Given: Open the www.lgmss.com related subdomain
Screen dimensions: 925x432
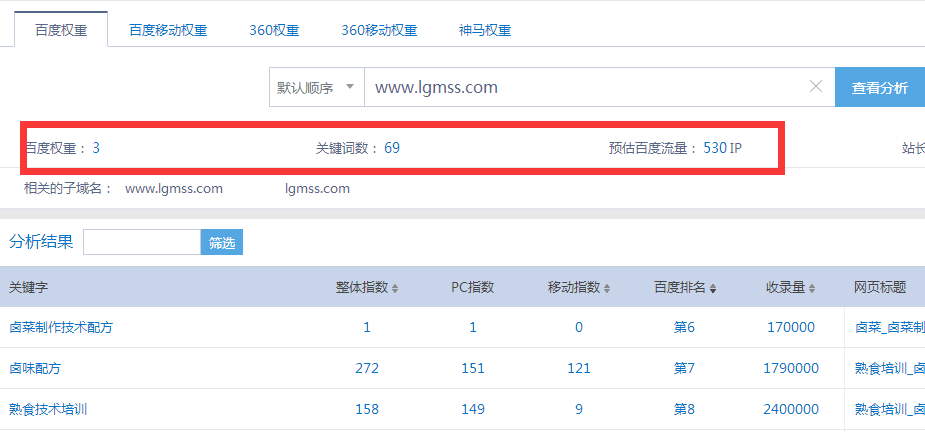Looking at the screenshot, I should coord(174,189).
